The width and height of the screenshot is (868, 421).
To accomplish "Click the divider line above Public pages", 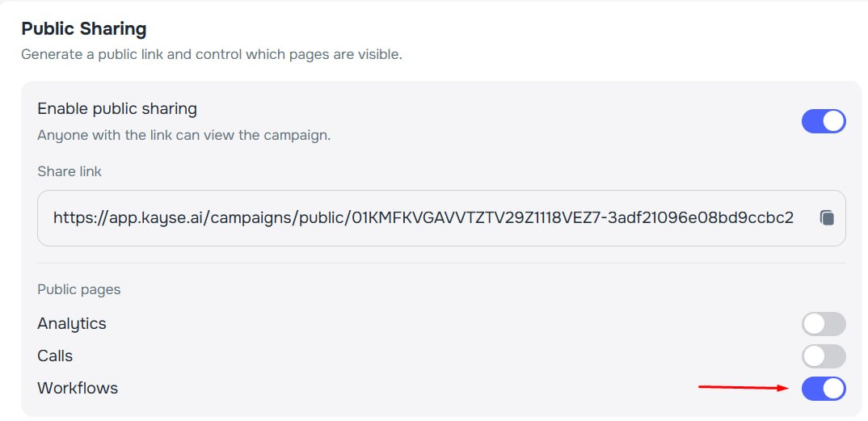I will (440, 263).
